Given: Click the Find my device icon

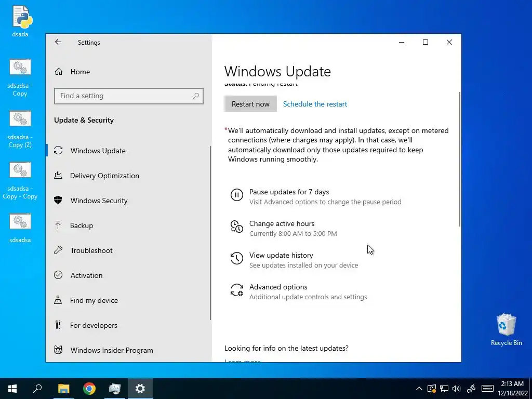Looking at the screenshot, I should (x=58, y=300).
